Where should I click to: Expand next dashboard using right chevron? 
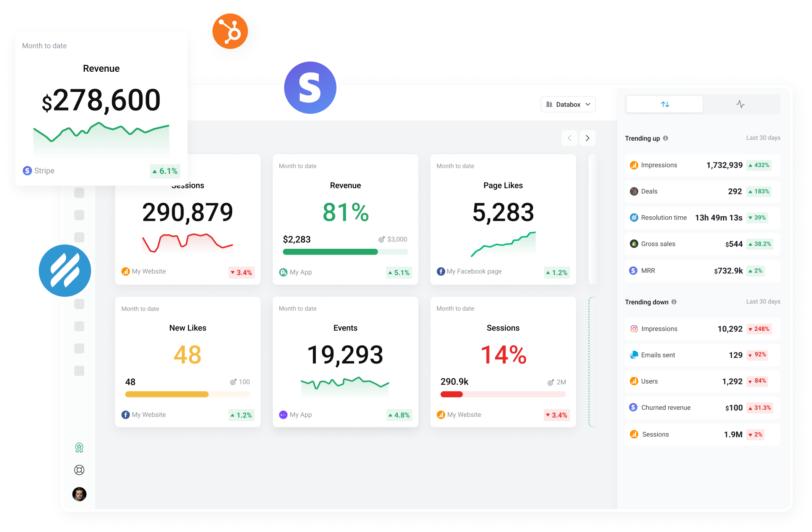[588, 138]
